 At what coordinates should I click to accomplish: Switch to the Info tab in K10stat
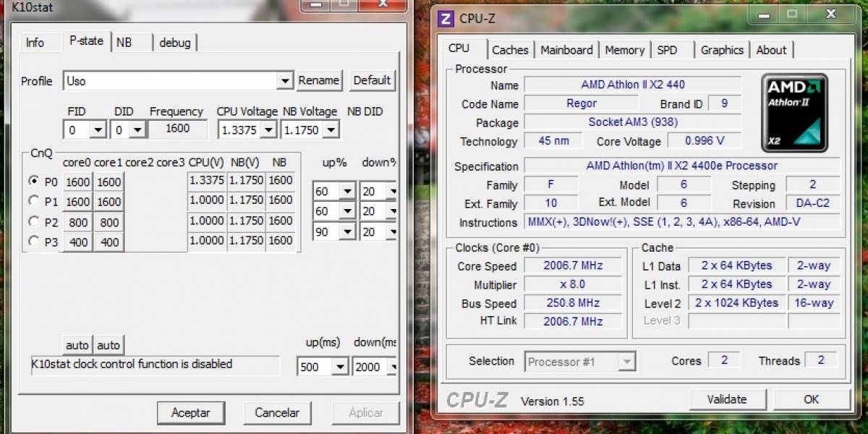35,43
